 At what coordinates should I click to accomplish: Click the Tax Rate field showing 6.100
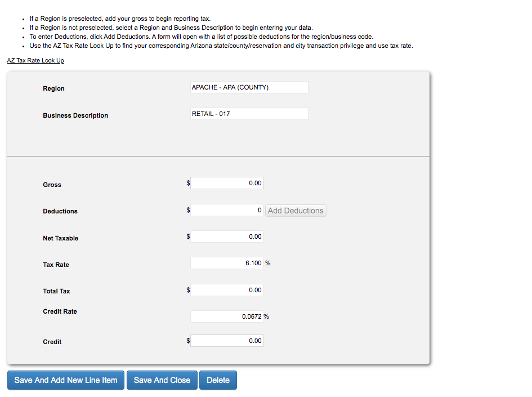coord(227,263)
